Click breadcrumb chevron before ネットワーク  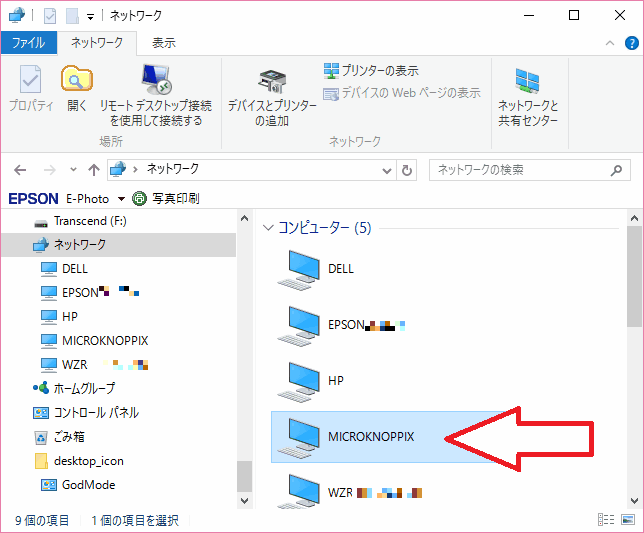[135, 170]
